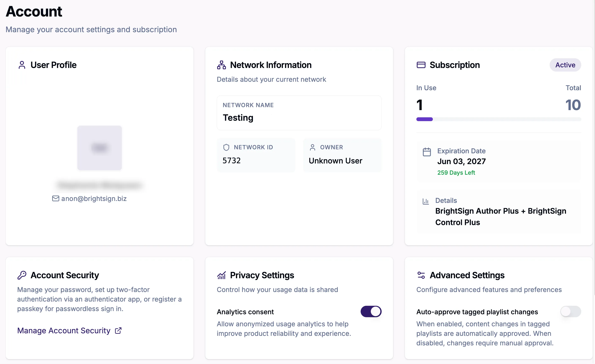595x364 pixels.
Task: Click the Jun 03, 2027 expiration date
Action: [x=461, y=161]
